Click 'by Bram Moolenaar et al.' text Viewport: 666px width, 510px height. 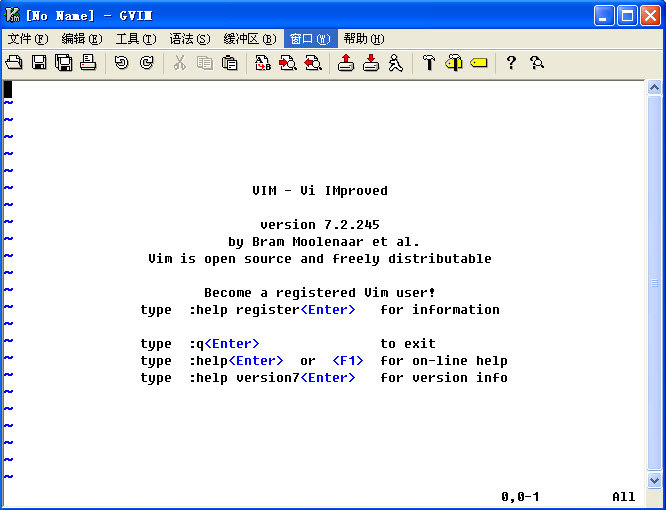tap(324, 242)
